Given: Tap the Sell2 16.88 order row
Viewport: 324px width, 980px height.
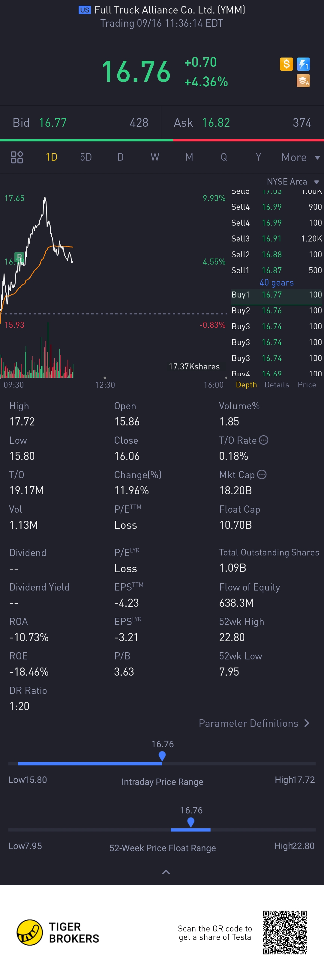Looking at the screenshot, I should click(x=276, y=254).
